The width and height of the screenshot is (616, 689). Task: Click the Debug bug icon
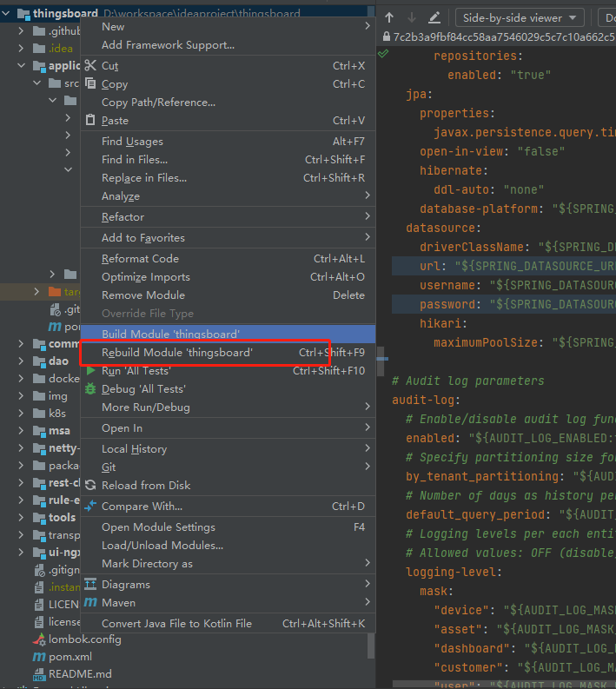point(90,389)
